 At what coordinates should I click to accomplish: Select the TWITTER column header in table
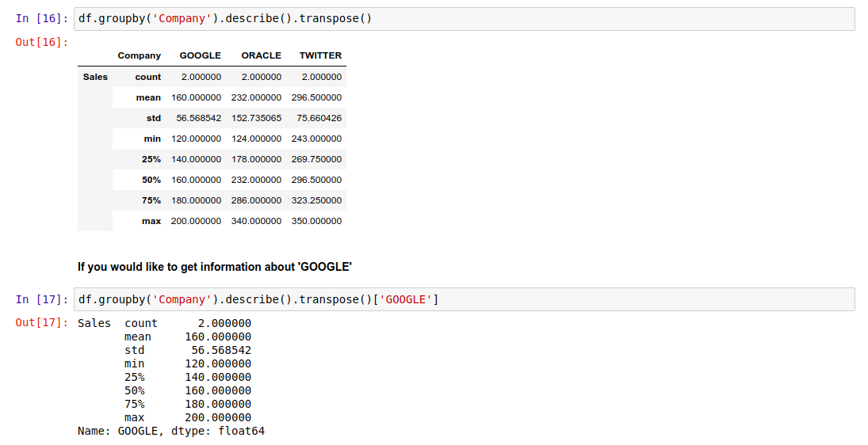click(320, 55)
